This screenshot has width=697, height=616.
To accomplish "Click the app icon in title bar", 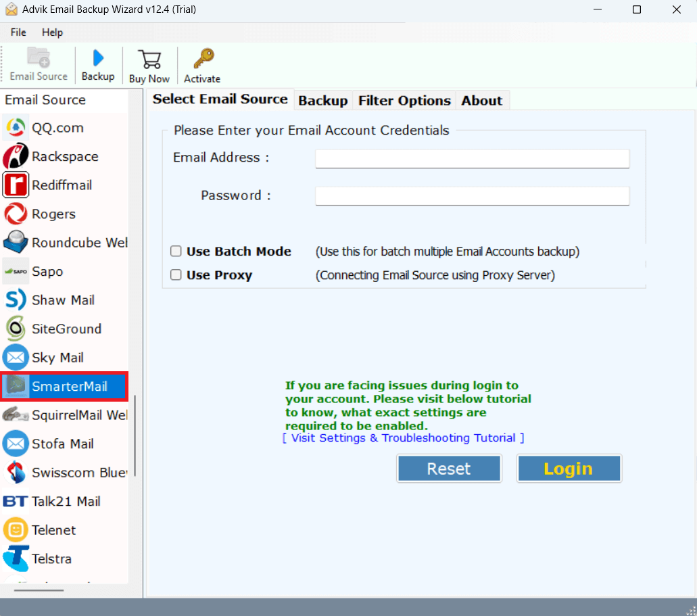I will coord(11,9).
